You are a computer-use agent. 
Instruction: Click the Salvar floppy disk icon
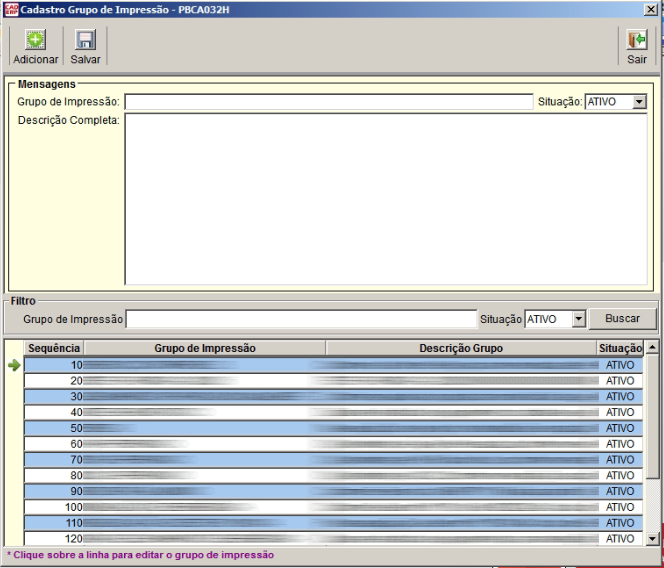85,40
